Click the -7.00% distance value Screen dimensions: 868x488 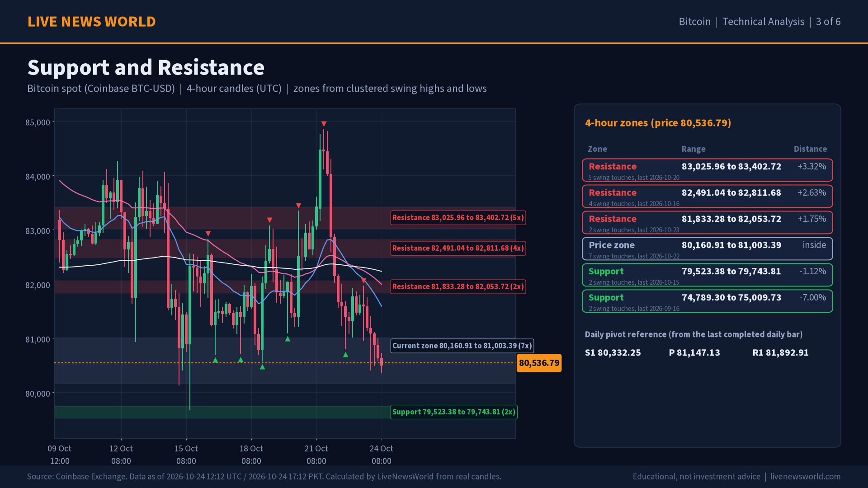[x=812, y=297]
